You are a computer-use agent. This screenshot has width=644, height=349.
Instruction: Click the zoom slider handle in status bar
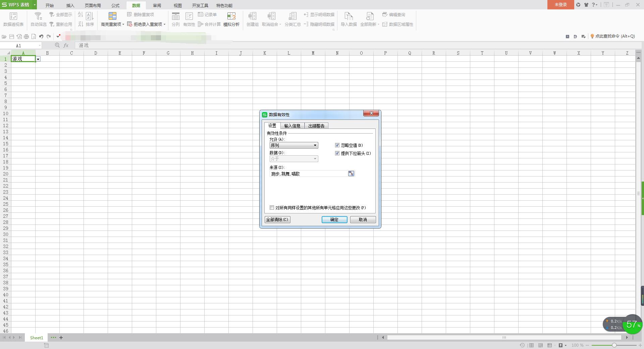point(614,345)
